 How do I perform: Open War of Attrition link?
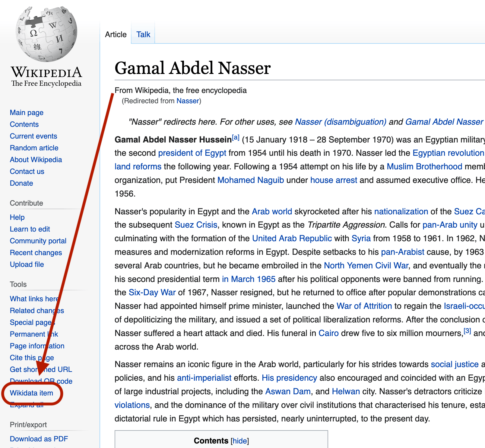point(364,306)
